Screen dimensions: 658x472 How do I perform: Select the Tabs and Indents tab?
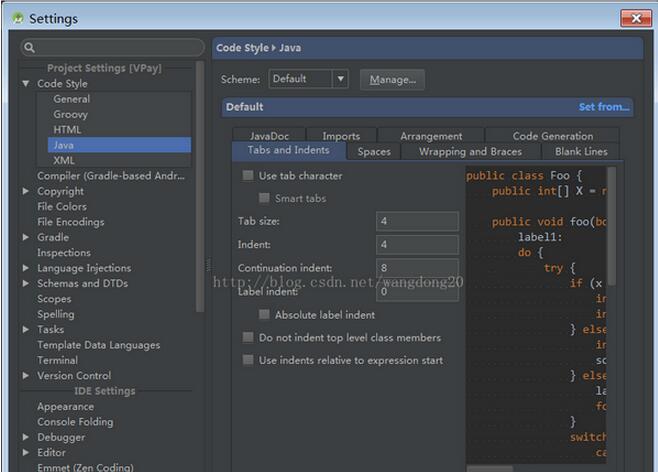[x=289, y=151]
